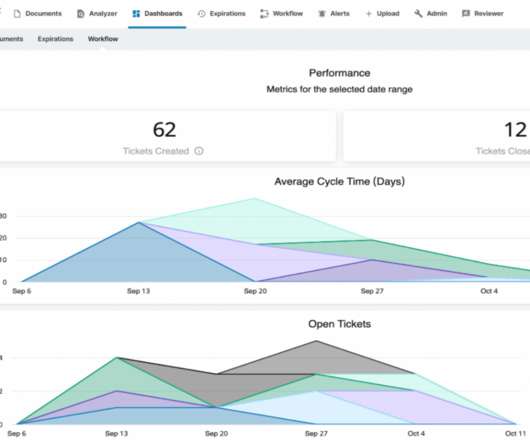The width and height of the screenshot is (530, 442).
Task: Click the Tickets Created info icon
Action: pos(199,151)
